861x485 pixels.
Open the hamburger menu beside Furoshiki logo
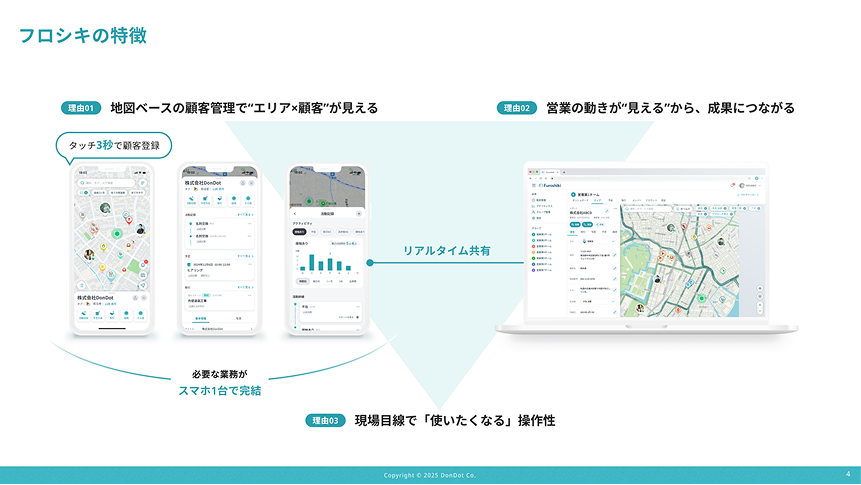[534, 185]
